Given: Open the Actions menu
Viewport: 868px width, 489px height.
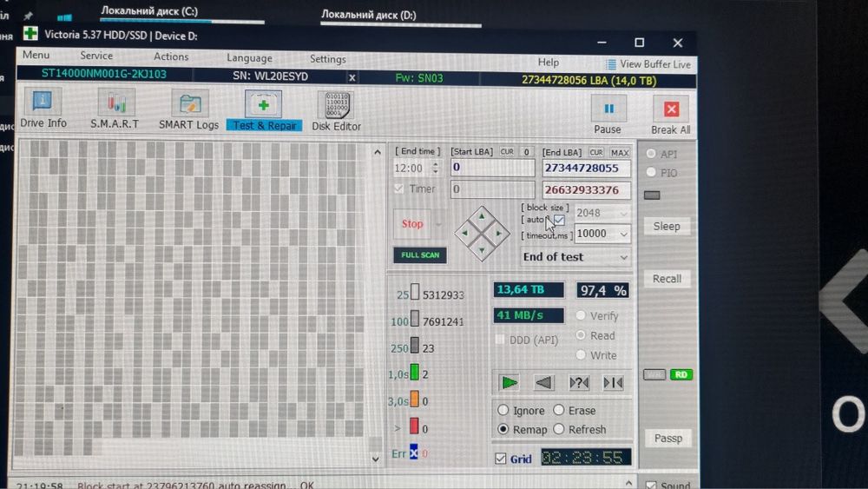Looking at the screenshot, I should pos(171,56).
